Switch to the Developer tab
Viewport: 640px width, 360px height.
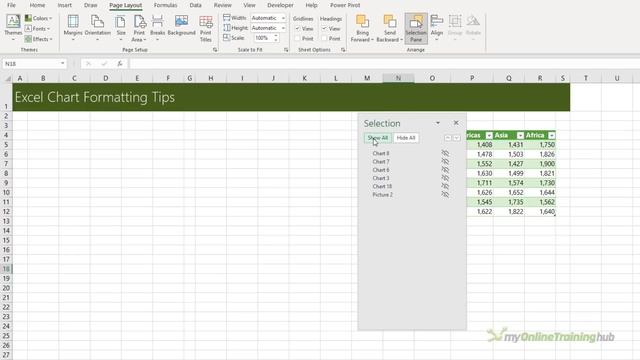coord(280,5)
